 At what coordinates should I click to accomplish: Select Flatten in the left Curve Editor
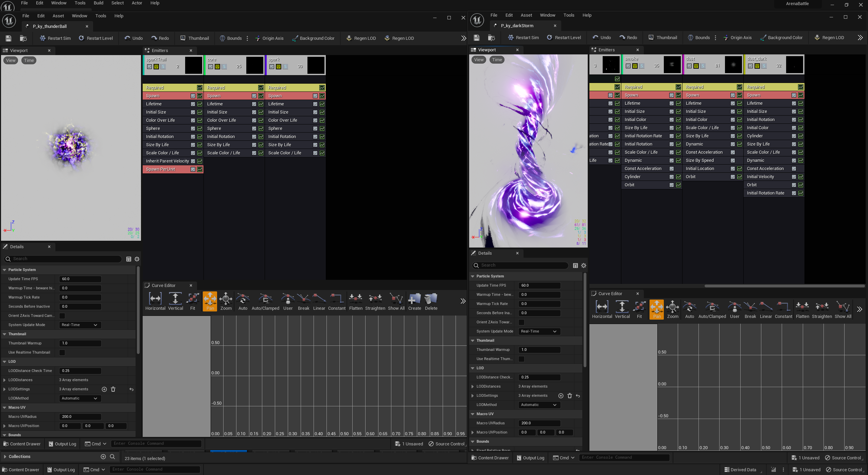pyautogui.click(x=356, y=301)
